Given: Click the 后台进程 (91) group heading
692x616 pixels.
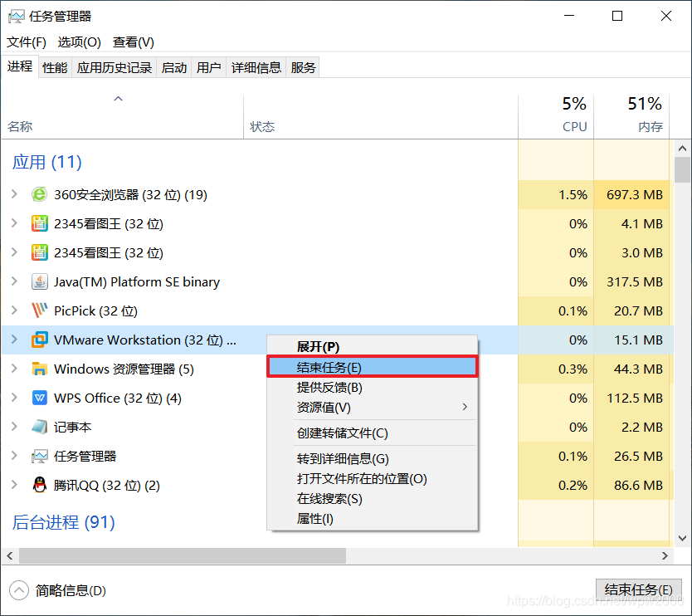Looking at the screenshot, I should (64, 522).
